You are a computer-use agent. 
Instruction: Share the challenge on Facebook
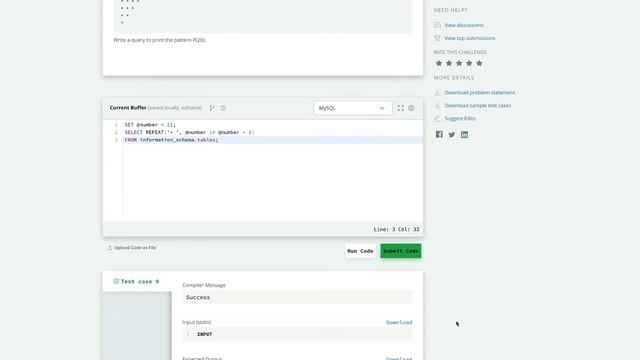pyautogui.click(x=439, y=135)
